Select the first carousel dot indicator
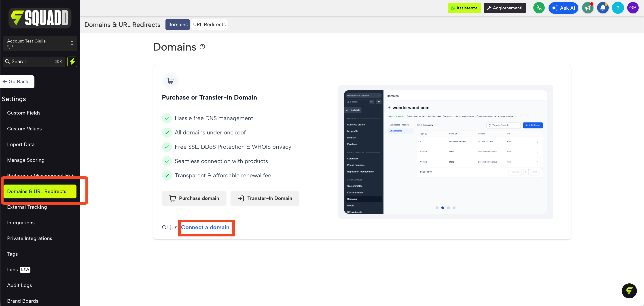The height and width of the screenshot is (306, 644). 437,208
